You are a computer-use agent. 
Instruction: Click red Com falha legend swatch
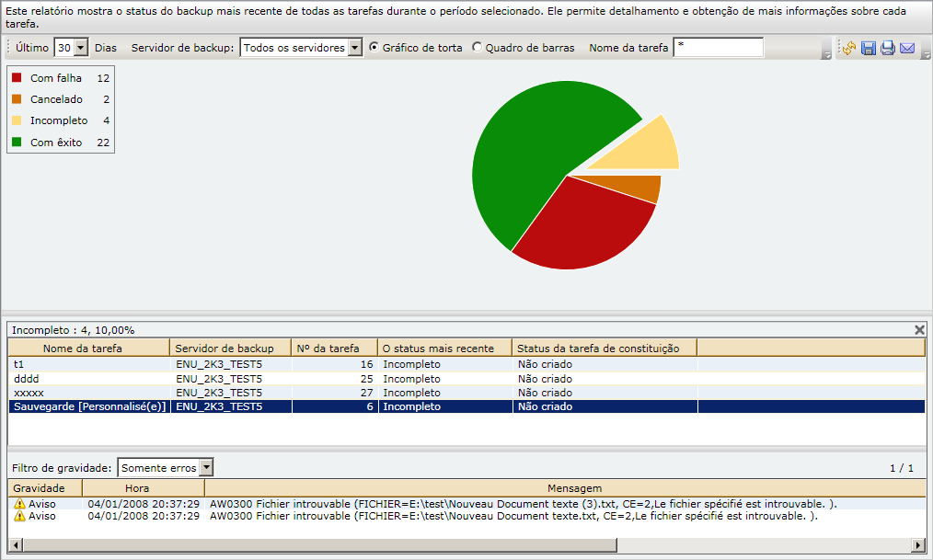pos(17,77)
